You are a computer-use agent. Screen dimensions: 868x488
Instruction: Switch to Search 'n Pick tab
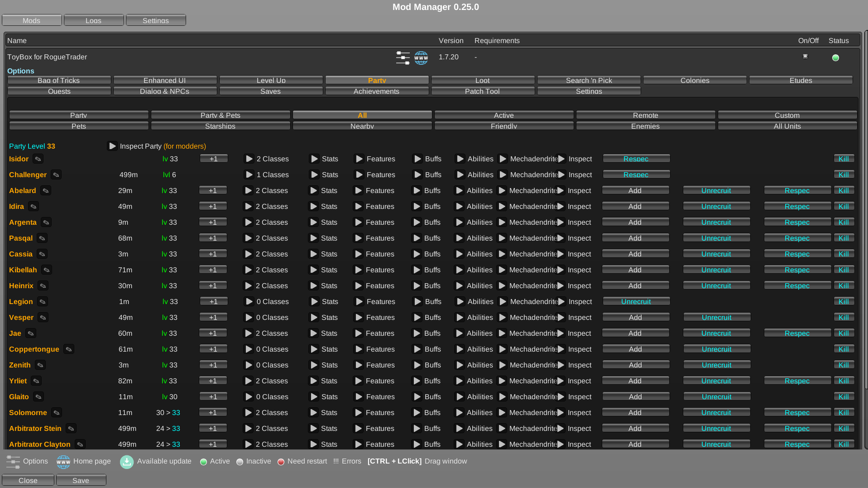click(x=589, y=80)
